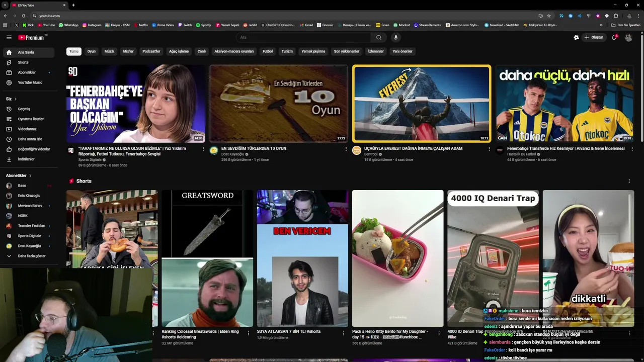Open options for Suya Atlarsan short
644x362 pixels.
(344, 333)
